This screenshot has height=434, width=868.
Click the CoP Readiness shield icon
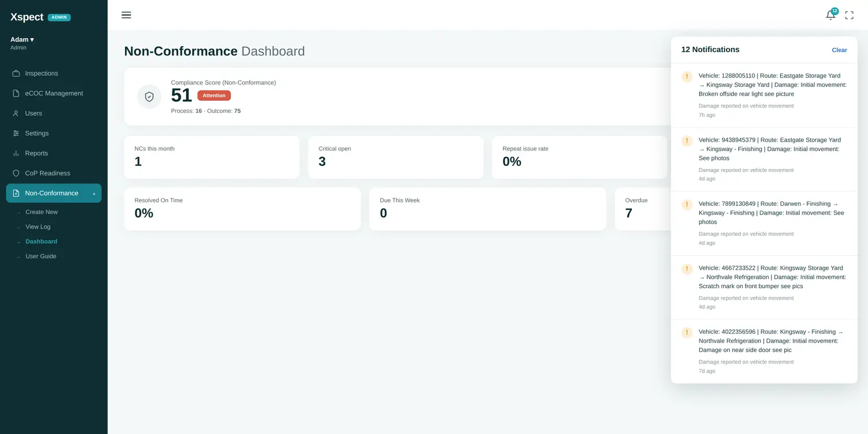coord(16,173)
